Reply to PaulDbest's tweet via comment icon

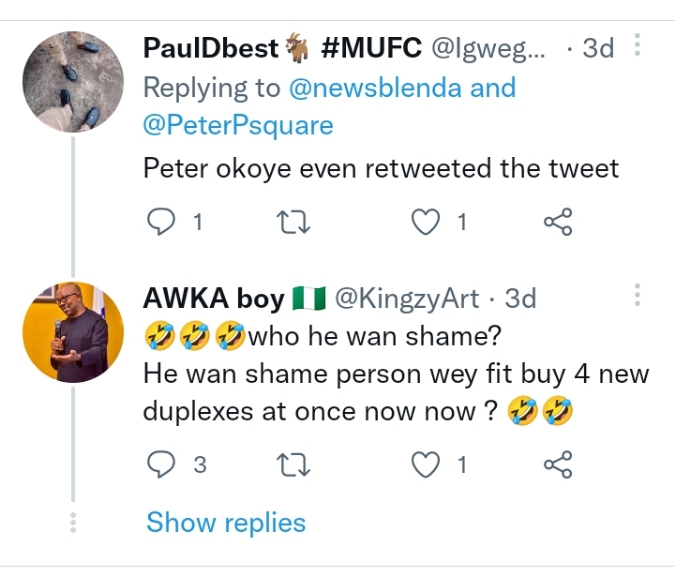pyautogui.click(x=161, y=222)
